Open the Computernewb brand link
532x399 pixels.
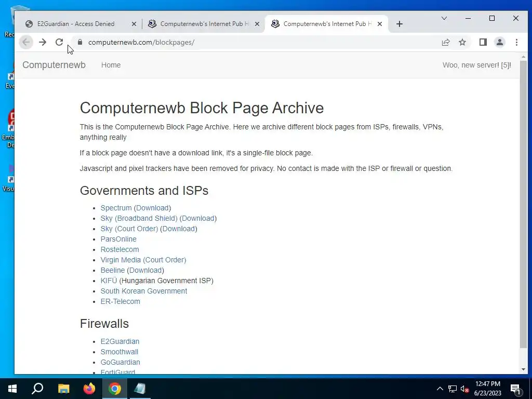pyautogui.click(x=54, y=65)
